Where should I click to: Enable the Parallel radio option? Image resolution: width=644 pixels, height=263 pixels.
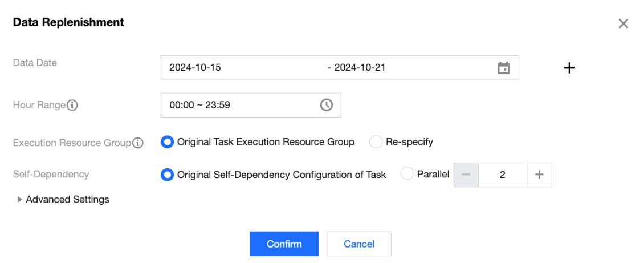(x=407, y=175)
